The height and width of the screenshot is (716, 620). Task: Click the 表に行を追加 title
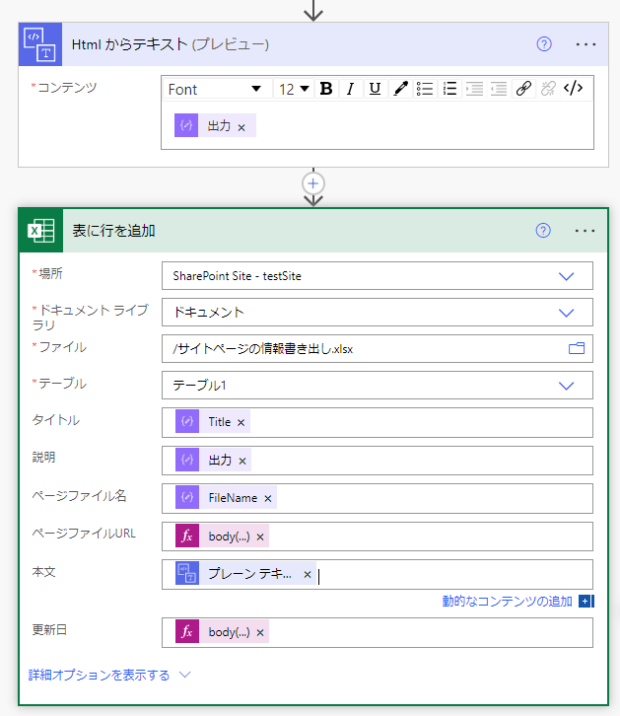coord(114,231)
